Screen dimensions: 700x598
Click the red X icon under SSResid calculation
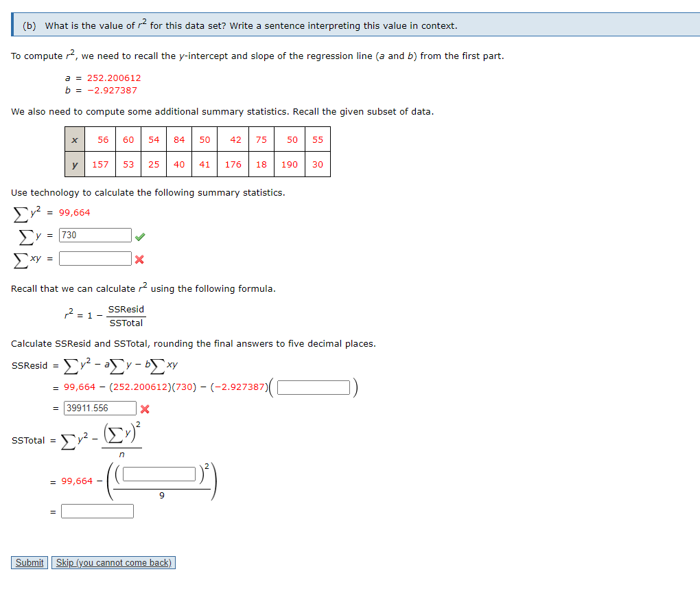[144, 408]
